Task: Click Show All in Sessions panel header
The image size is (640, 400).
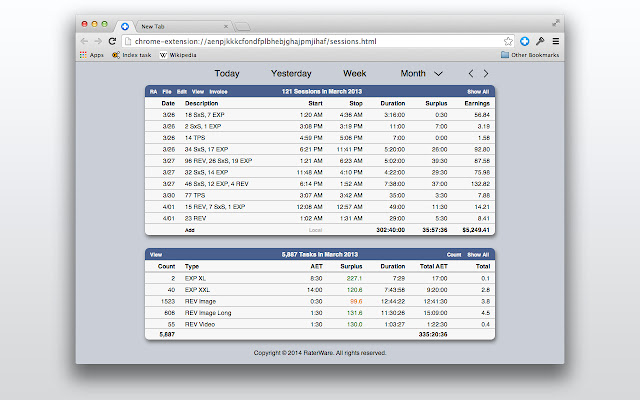Action: [x=479, y=92]
